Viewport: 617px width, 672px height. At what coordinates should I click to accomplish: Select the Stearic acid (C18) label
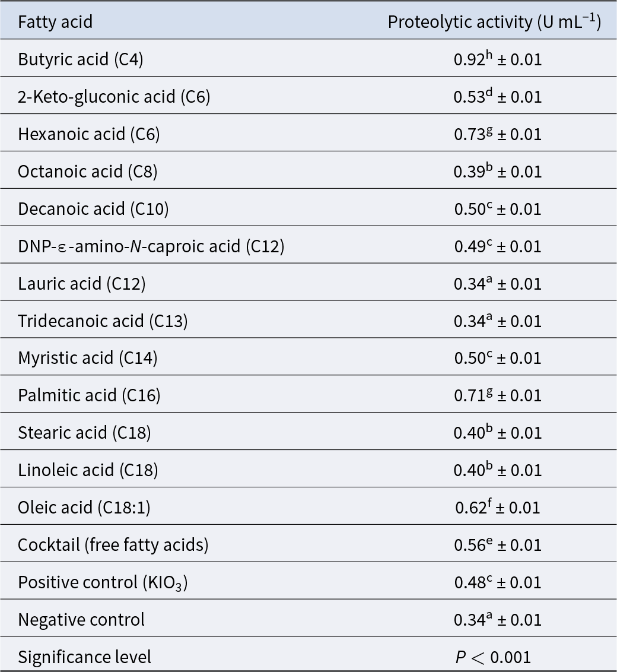84,433
